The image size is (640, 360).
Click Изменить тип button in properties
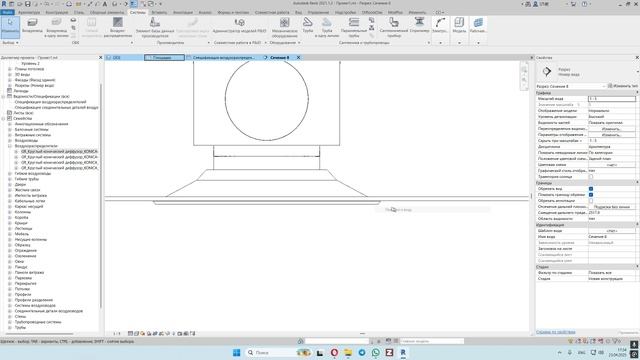tap(623, 86)
